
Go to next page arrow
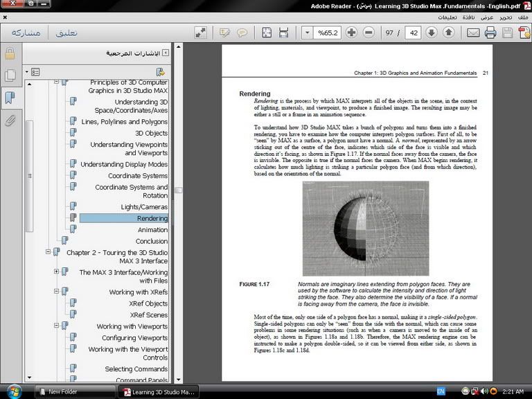click(432, 33)
